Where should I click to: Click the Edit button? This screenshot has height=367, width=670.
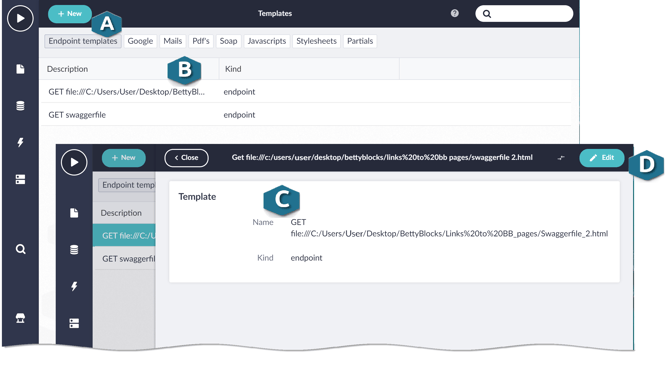click(x=602, y=158)
